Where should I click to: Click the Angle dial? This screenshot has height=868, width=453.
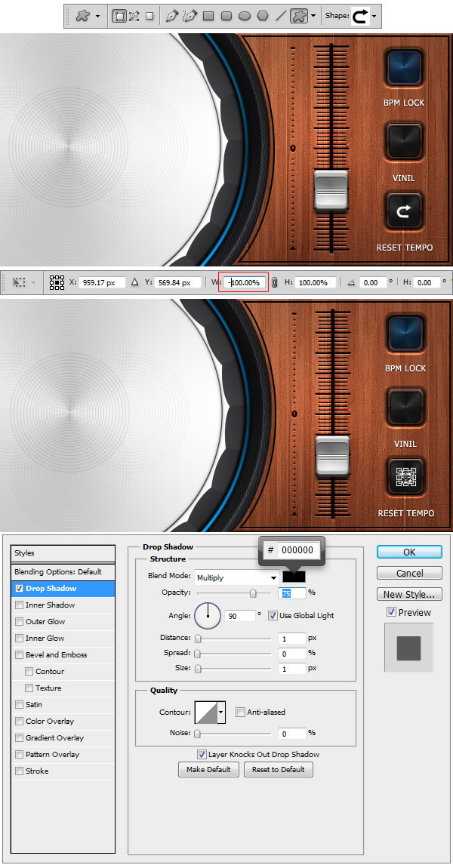[x=208, y=616]
